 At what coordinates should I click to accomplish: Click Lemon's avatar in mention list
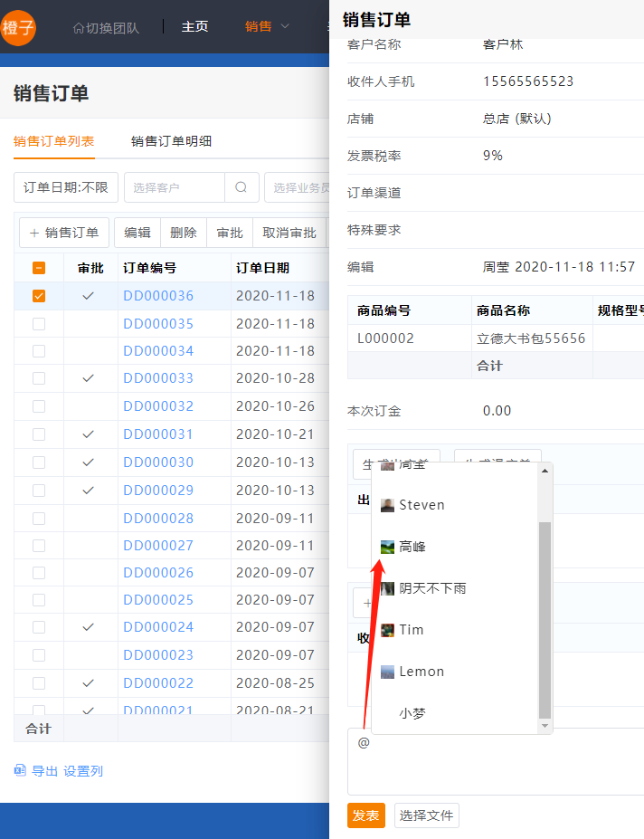[387, 672]
